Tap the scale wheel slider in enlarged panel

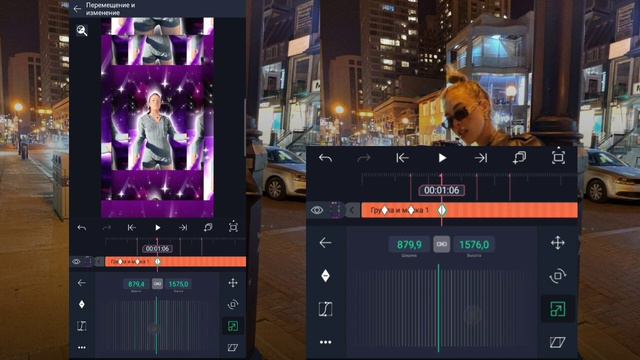pyautogui.click(x=439, y=308)
